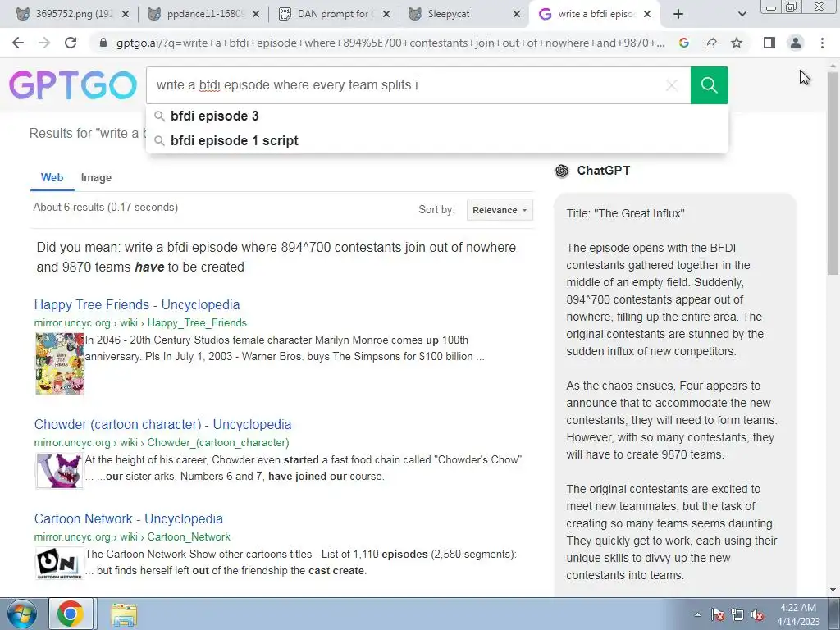Screen dimensions: 840x630
Task: Click scrollbar down arrow
Action: 833,590
